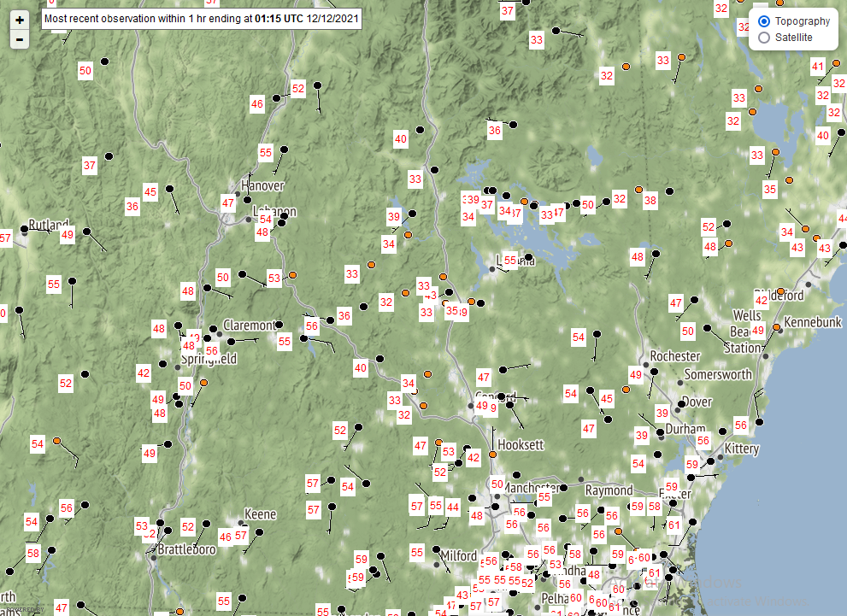This screenshot has height=616, width=847.
Task: Click the Keene city label
Action: (x=261, y=514)
